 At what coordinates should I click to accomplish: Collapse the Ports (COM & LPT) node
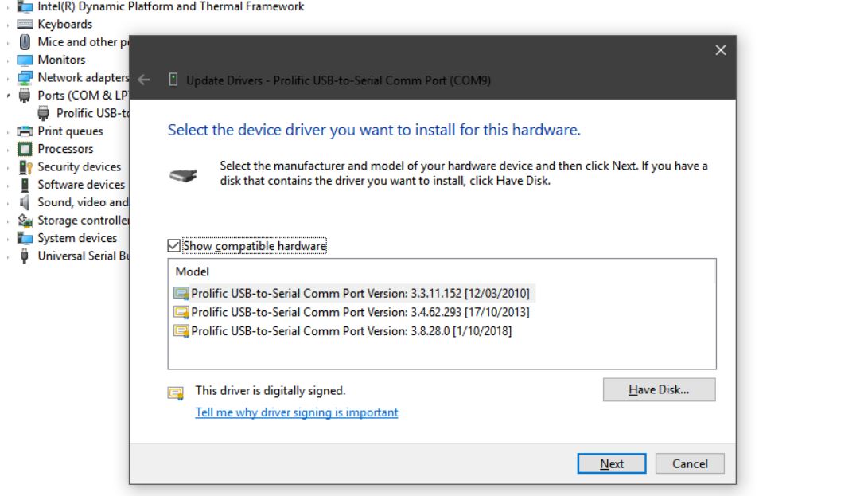pyautogui.click(x=9, y=96)
